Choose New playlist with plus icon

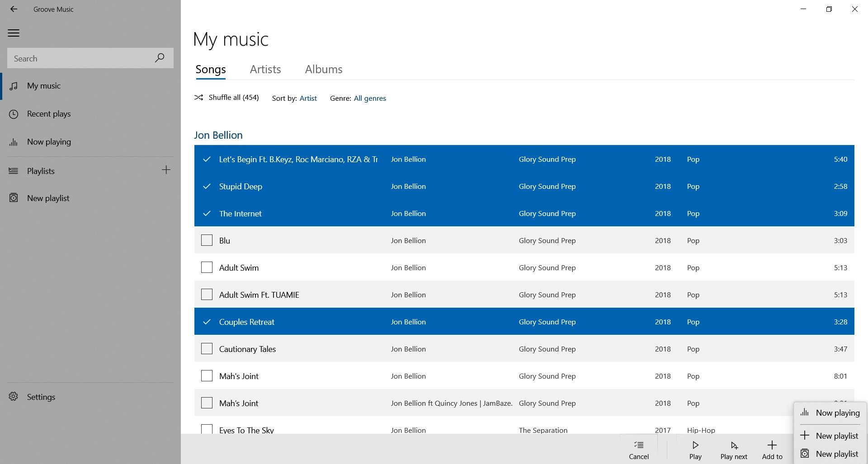[830, 436]
